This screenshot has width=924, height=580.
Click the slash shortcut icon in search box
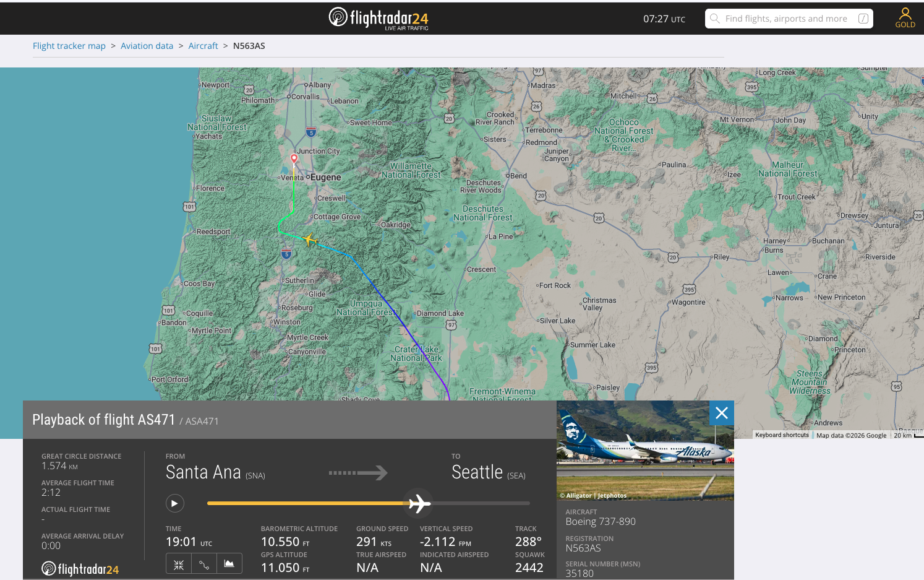click(x=863, y=19)
